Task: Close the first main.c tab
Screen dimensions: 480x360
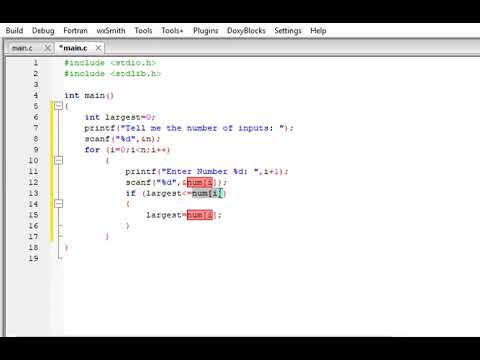Action: pos(48,48)
